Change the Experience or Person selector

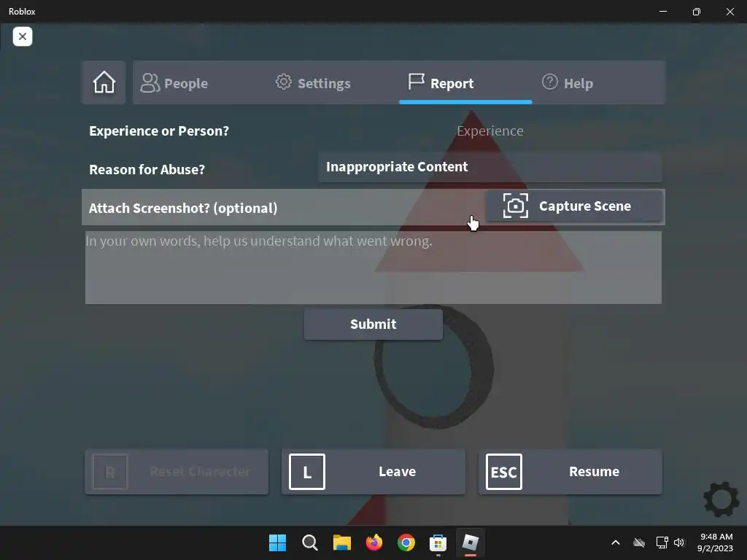[489, 131]
